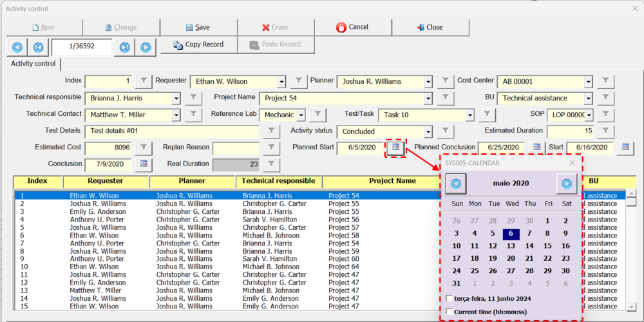Viewport: 644px width, 322px height.
Task: Go to previous record arrow button
Action: tap(17, 48)
